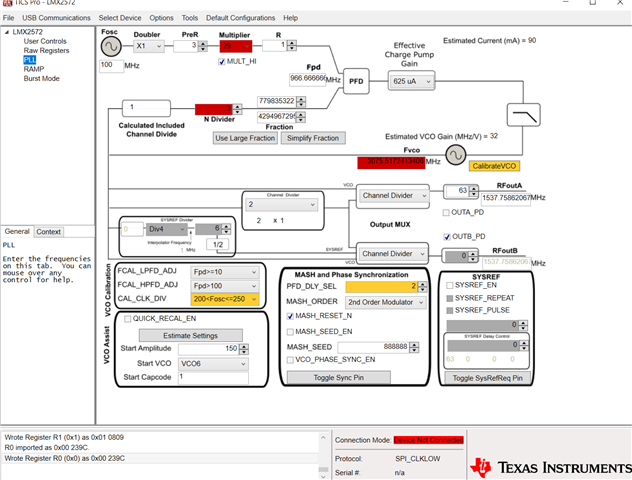Open the Help menu
Viewport: 632px width, 480px height.
(291, 18)
